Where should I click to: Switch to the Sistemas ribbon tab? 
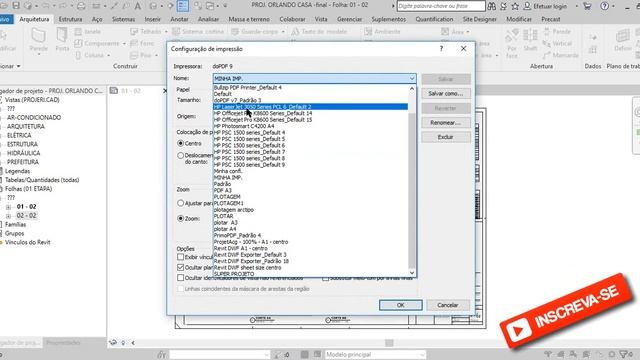click(123, 19)
